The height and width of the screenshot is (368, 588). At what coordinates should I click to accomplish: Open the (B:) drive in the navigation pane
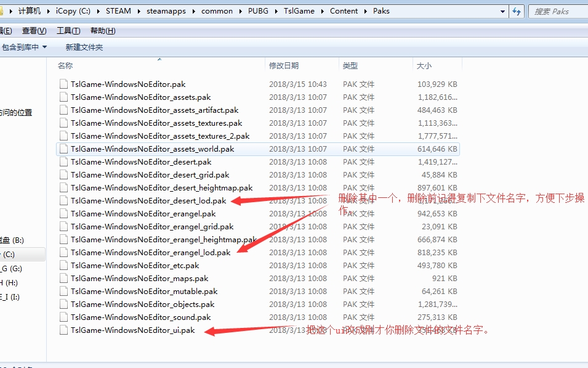pyautogui.click(x=12, y=240)
